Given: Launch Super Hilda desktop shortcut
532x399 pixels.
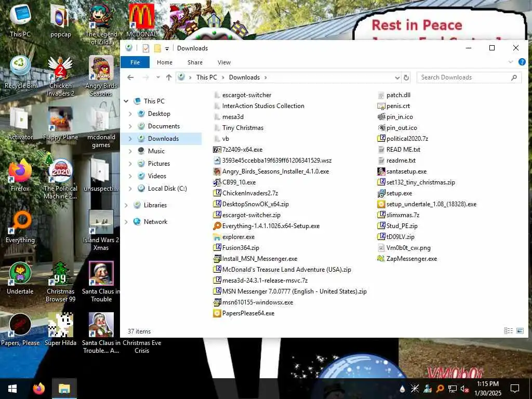Looking at the screenshot, I should pos(60,330).
